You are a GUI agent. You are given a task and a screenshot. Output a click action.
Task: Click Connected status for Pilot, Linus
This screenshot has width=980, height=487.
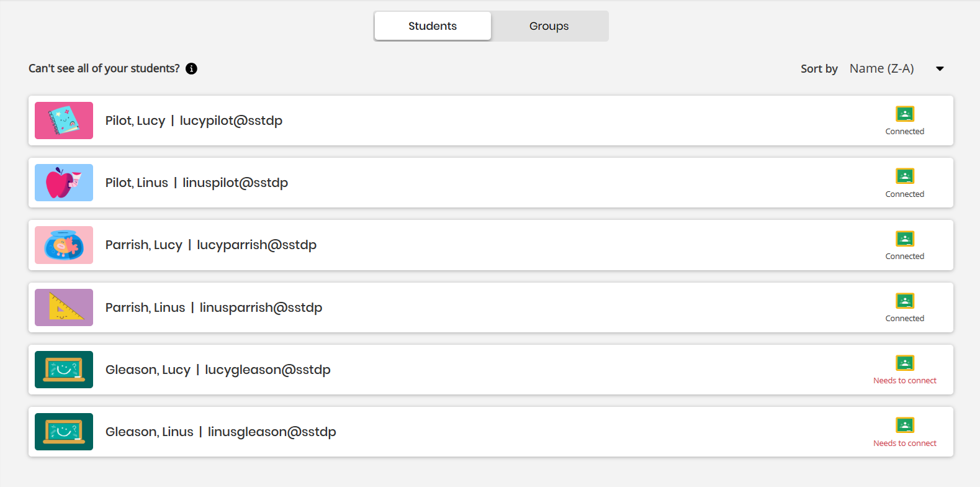coord(905,194)
